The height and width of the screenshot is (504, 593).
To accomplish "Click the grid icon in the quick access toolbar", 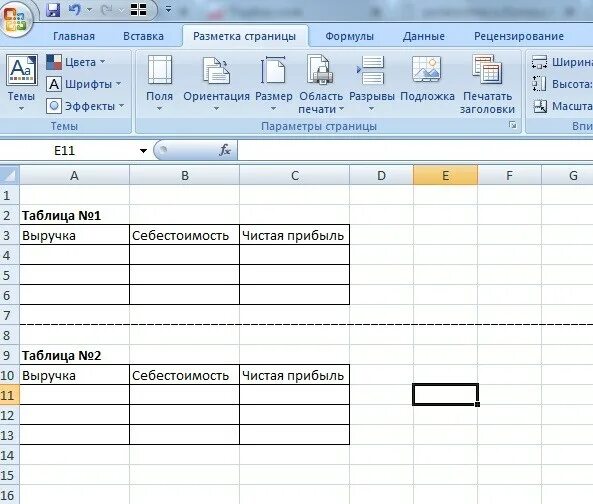I will pyautogui.click(x=138, y=10).
